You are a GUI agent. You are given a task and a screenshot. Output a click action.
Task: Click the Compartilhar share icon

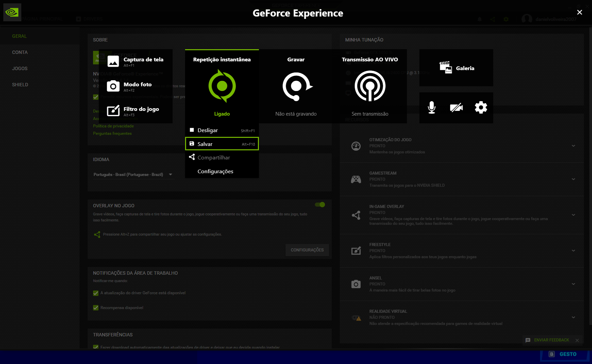click(x=192, y=157)
